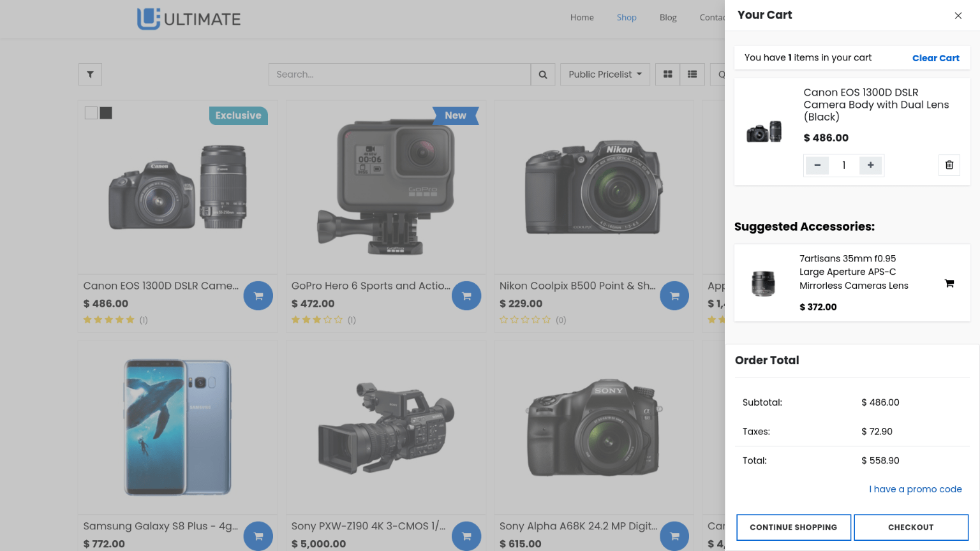Image resolution: width=980 pixels, height=551 pixels.
Task: Switch to grid view layout
Action: pyautogui.click(x=667, y=75)
